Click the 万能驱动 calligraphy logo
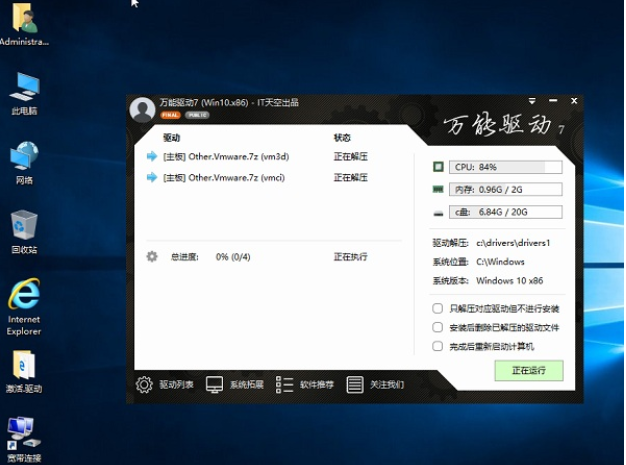Image resolution: width=626 pixels, height=465 pixels. tap(504, 125)
